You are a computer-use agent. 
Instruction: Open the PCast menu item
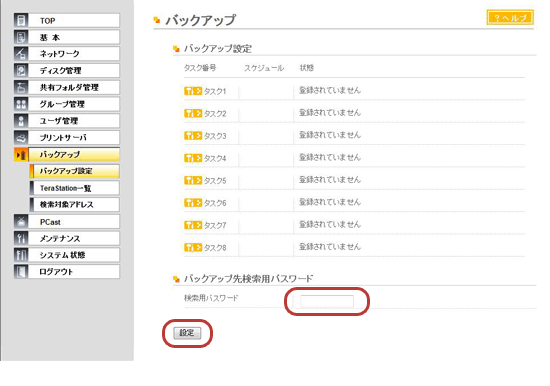point(74,222)
